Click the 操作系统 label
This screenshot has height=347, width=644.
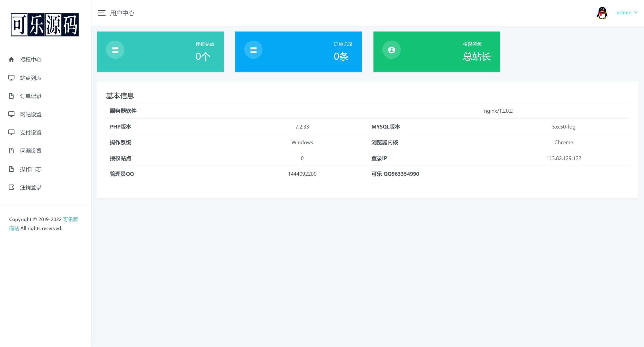tap(120, 142)
